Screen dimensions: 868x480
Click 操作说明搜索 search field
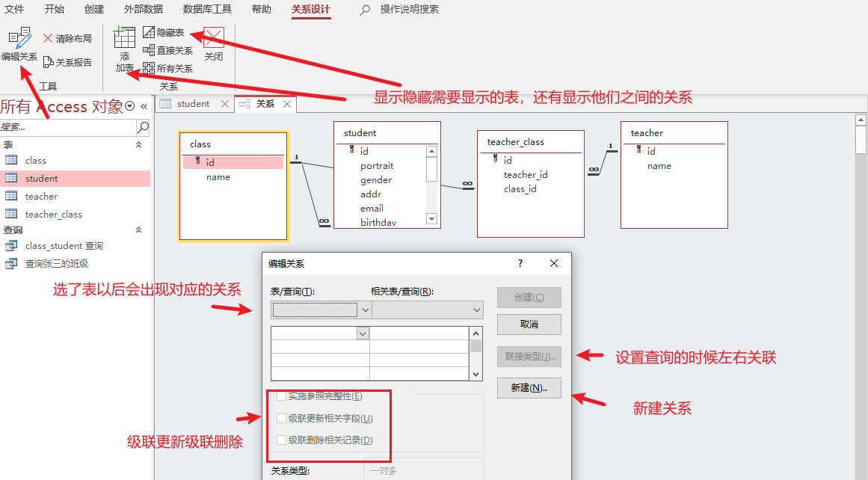click(409, 10)
